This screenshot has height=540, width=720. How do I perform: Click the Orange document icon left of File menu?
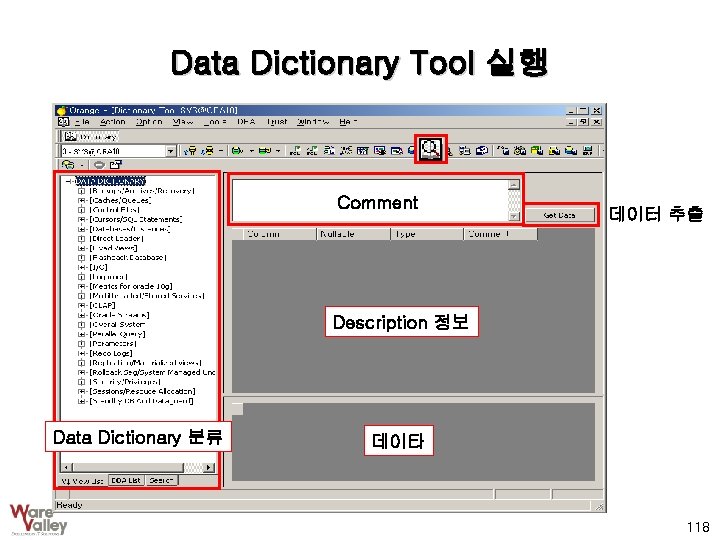click(x=63, y=122)
